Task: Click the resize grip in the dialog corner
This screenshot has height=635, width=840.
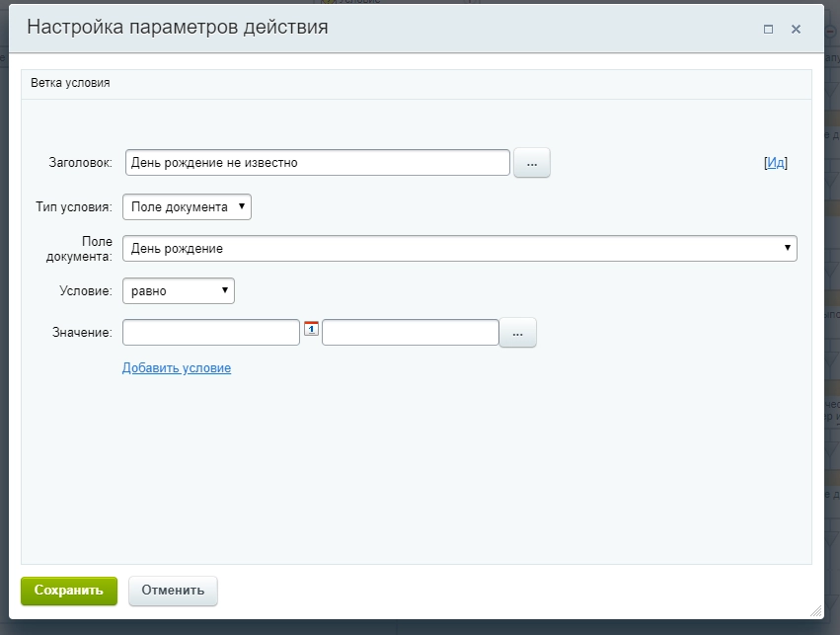Action: [x=814, y=611]
